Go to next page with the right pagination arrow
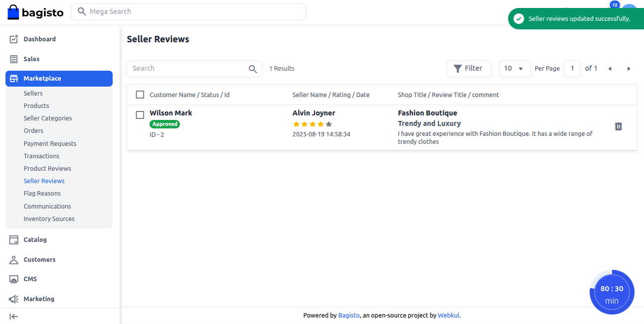This screenshot has height=324, width=644. coord(629,68)
